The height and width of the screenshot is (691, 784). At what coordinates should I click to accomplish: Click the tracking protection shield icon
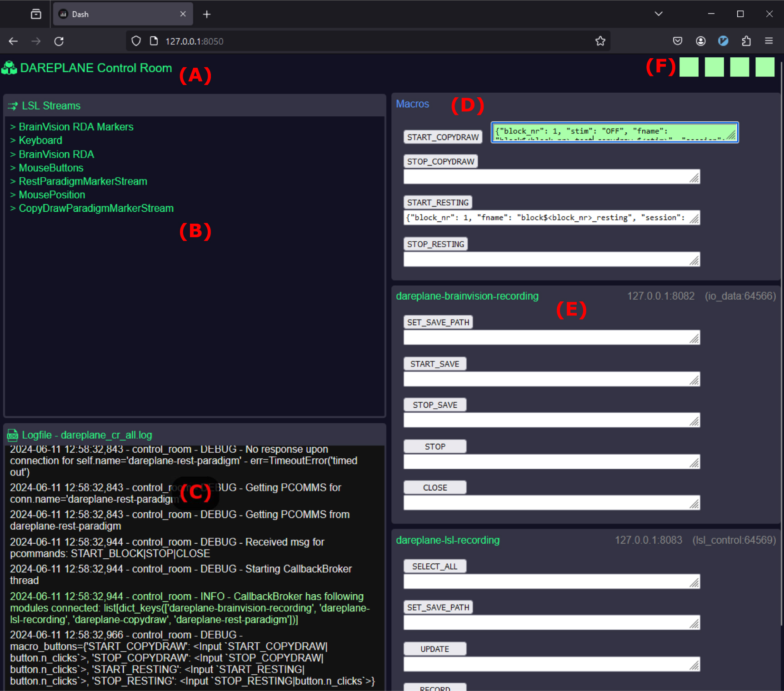click(135, 41)
